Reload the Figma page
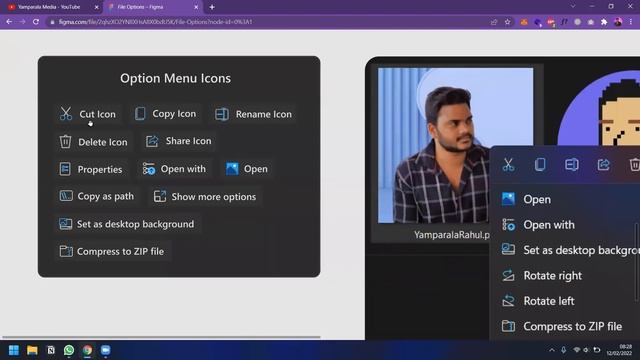Viewport: 640px width, 360px height. pos(36,22)
